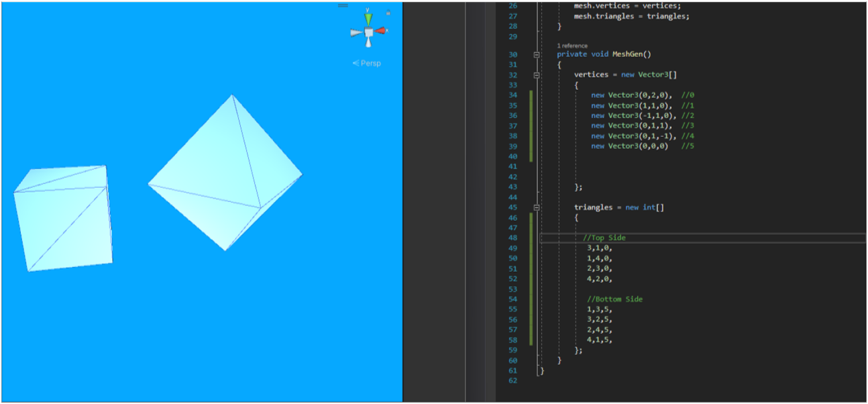Click the gray bottom cone on the scene gizmo
Viewport: 868px width, 404px height.
click(x=368, y=43)
